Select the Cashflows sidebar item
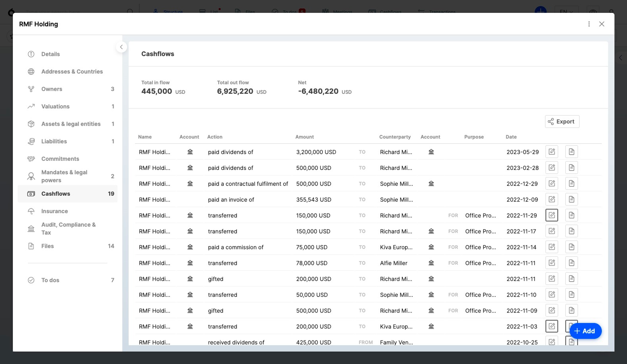The height and width of the screenshot is (364, 627). click(x=67, y=194)
